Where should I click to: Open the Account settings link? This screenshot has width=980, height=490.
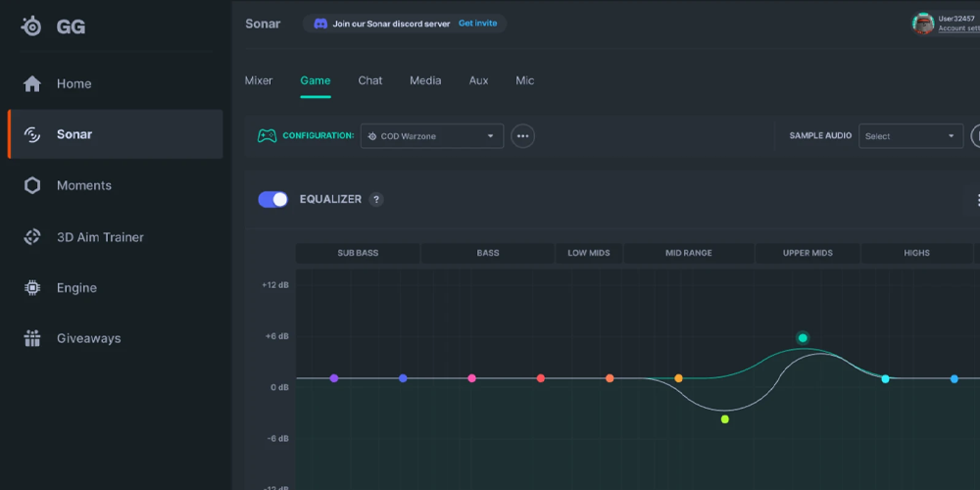(x=958, y=28)
